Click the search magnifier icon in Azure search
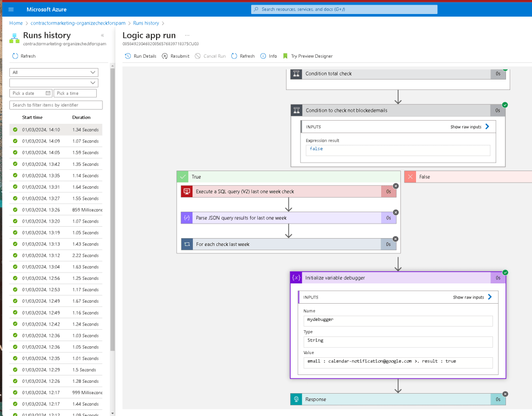This screenshot has height=416, width=532. pyautogui.click(x=256, y=9)
